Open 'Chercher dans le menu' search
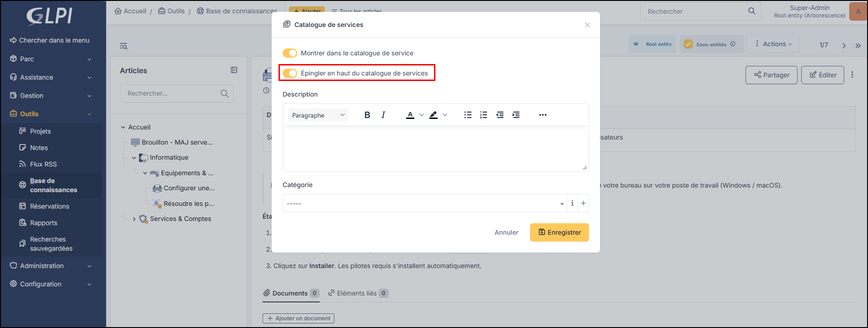868x328 pixels. 50,40
